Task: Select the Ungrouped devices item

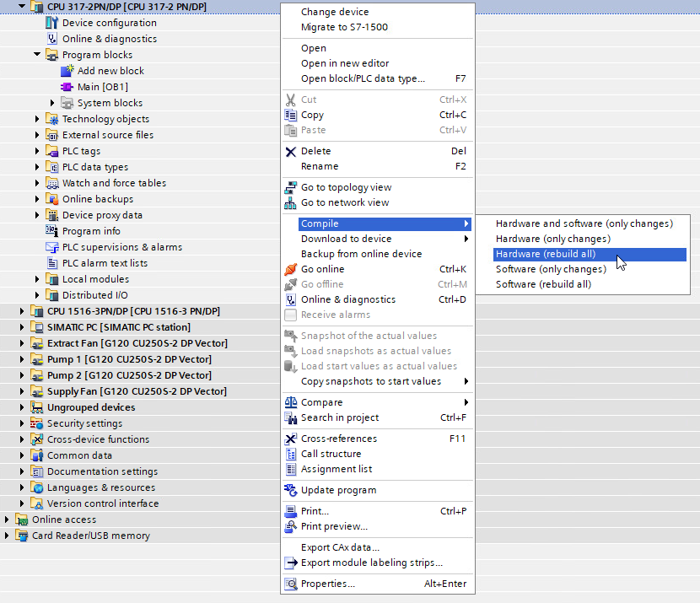Action: click(91, 407)
